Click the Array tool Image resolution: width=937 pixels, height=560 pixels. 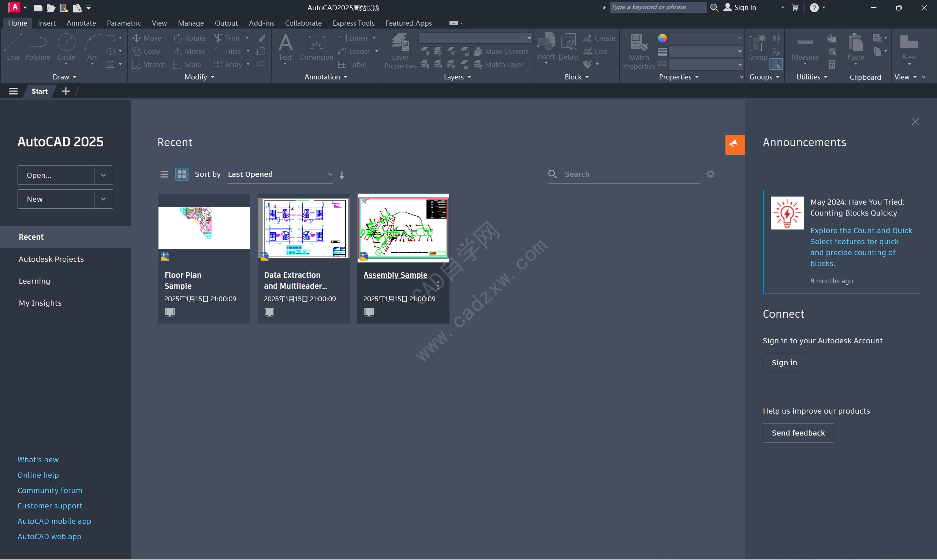click(x=228, y=64)
